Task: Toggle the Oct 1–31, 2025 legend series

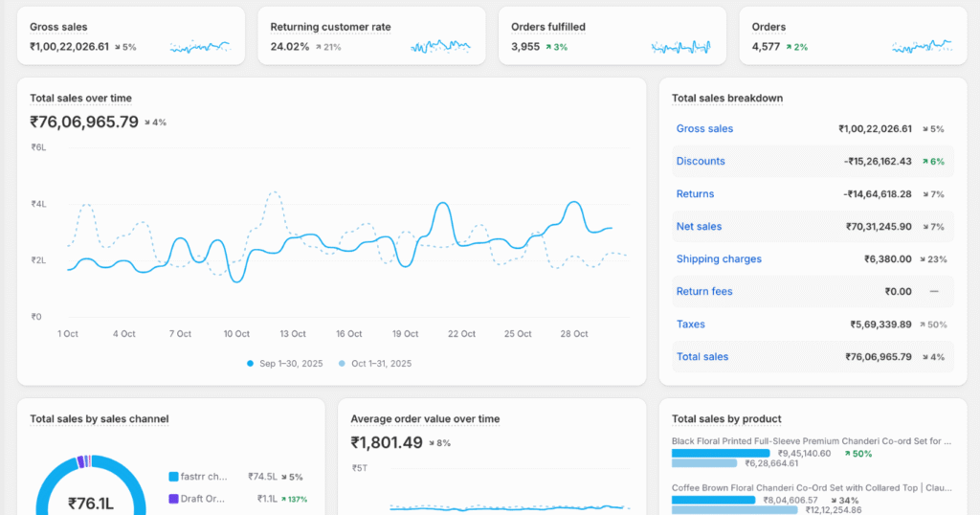Action: point(380,364)
